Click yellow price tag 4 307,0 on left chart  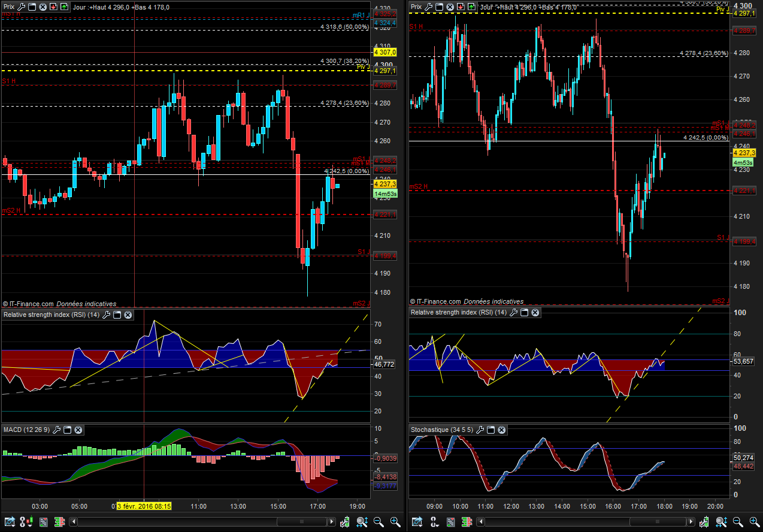coord(385,52)
